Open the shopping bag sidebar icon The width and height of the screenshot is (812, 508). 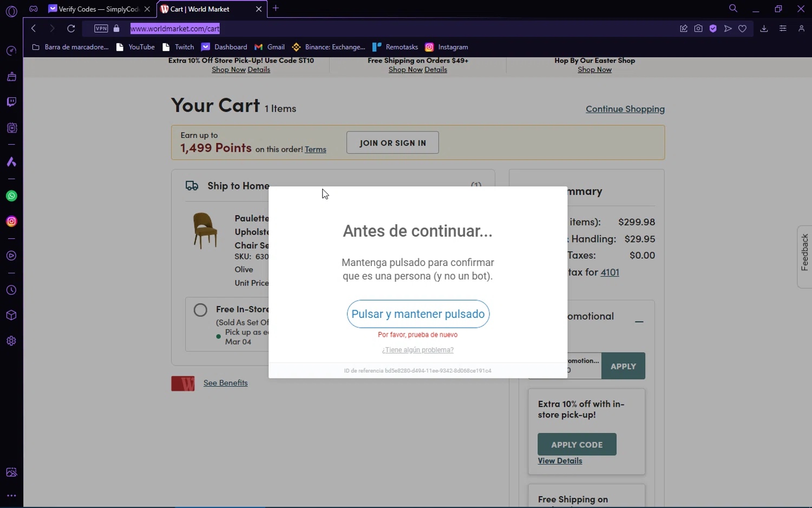click(x=11, y=77)
